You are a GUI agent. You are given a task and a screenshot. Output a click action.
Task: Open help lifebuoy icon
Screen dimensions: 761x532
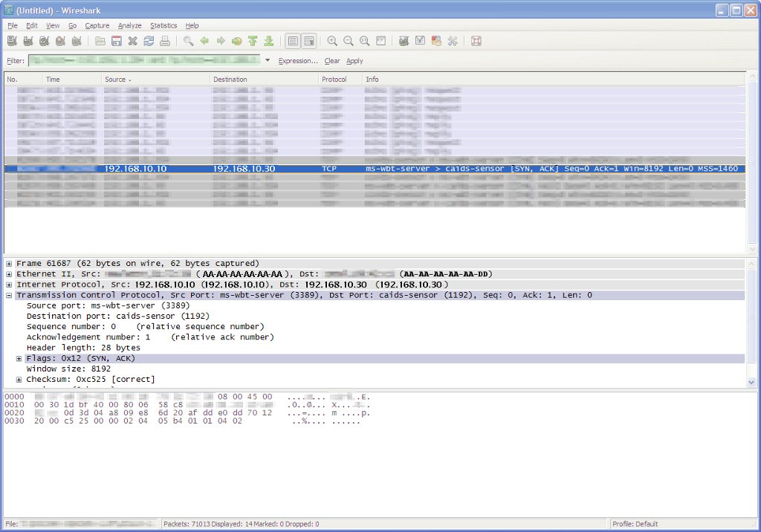tap(476, 42)
